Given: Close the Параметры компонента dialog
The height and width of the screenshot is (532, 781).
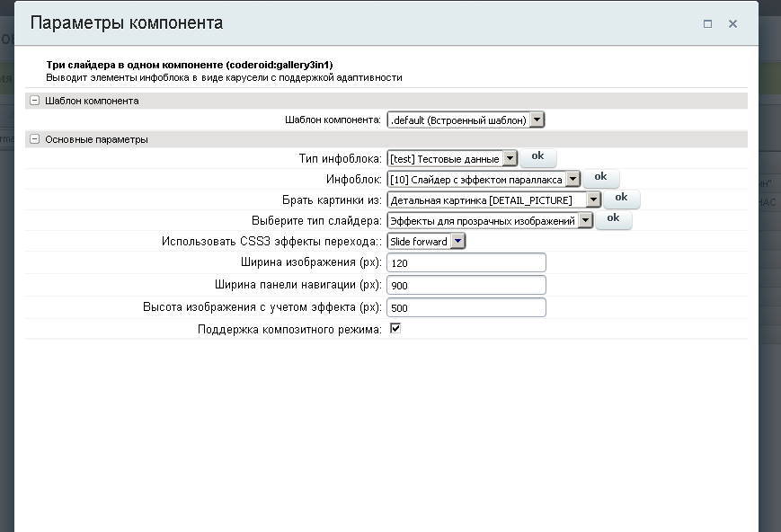Looking at the screenshot, I should click(732, 24).
